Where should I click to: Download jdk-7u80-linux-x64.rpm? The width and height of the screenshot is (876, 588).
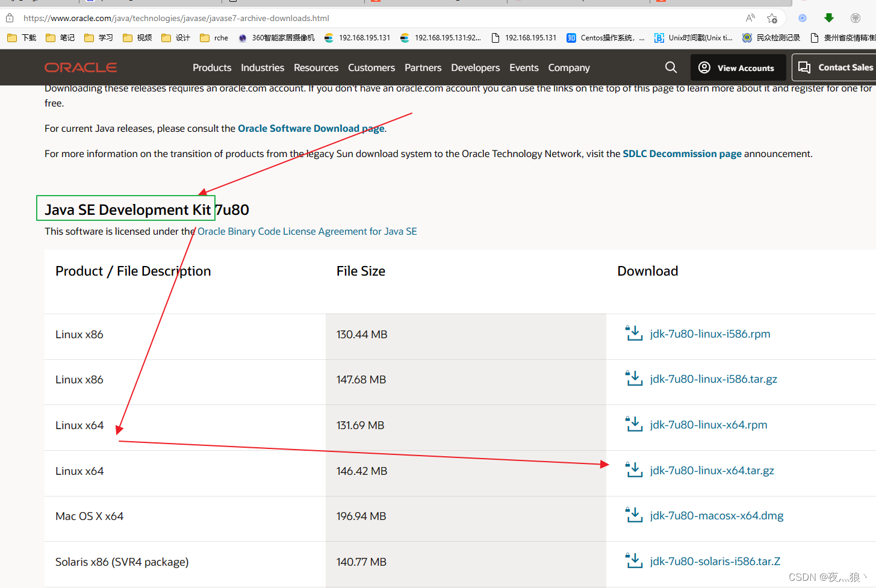709,424
